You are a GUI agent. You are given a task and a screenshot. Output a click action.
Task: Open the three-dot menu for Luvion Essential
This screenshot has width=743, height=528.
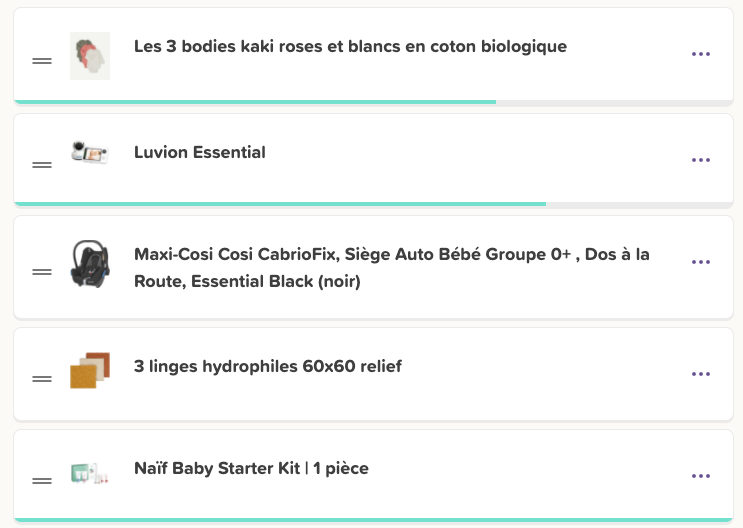pos(700,160)
